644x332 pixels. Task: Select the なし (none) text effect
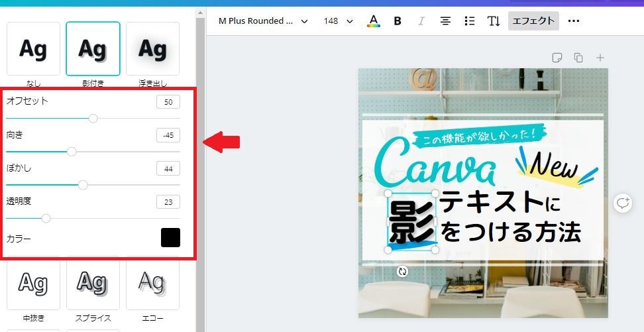point(33,49)
